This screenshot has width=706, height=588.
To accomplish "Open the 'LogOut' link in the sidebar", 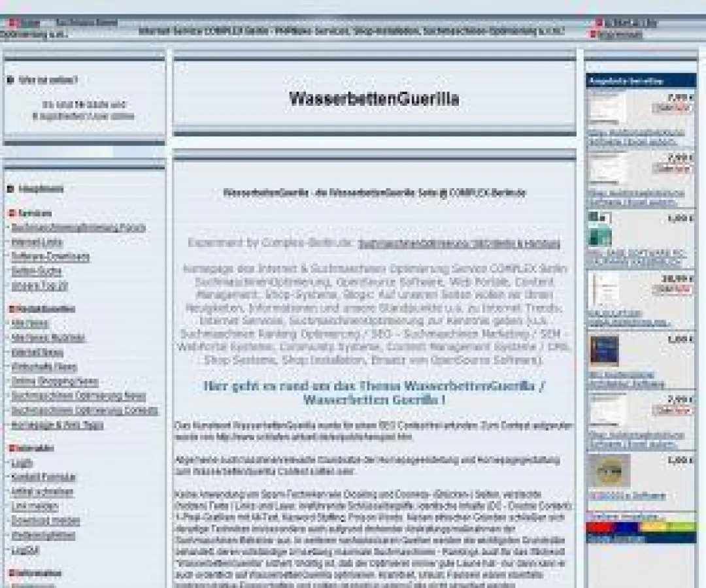I will (21, 549).
